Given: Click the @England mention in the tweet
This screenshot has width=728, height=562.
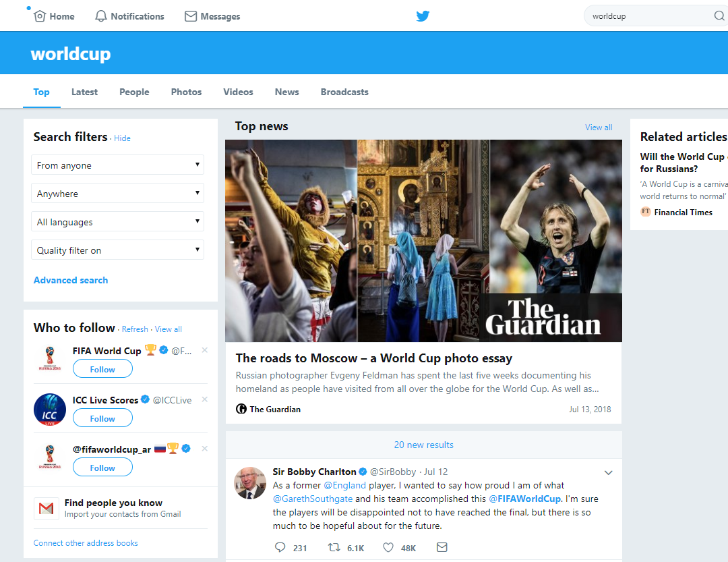Looking at the screenshot, I should coord(344,485).
